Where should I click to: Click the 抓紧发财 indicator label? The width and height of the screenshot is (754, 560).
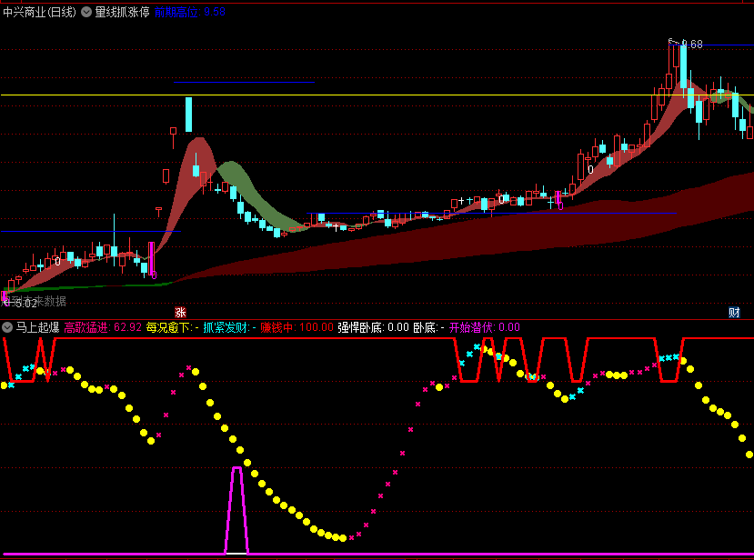(x=229, y=328)
